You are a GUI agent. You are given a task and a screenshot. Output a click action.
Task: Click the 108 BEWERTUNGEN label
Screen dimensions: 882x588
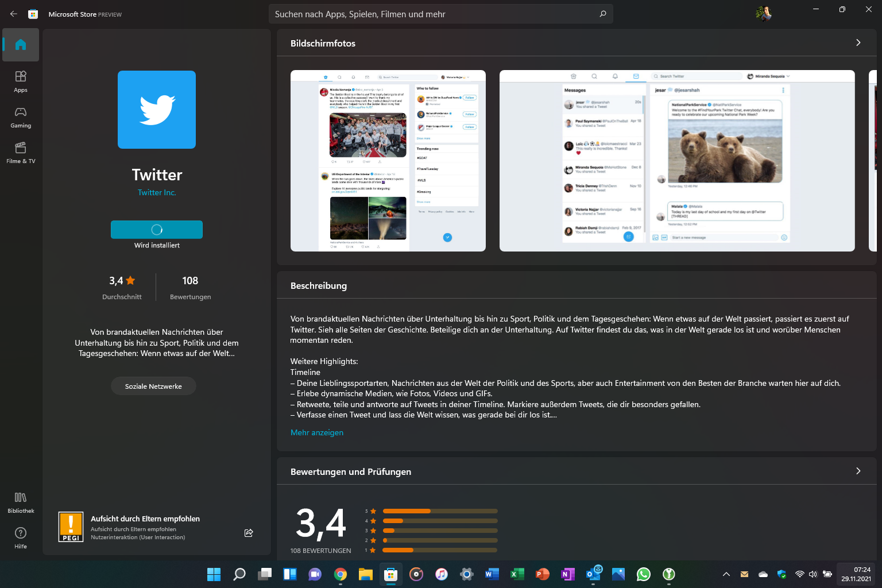pyautogui.click(x=320, y=551)
